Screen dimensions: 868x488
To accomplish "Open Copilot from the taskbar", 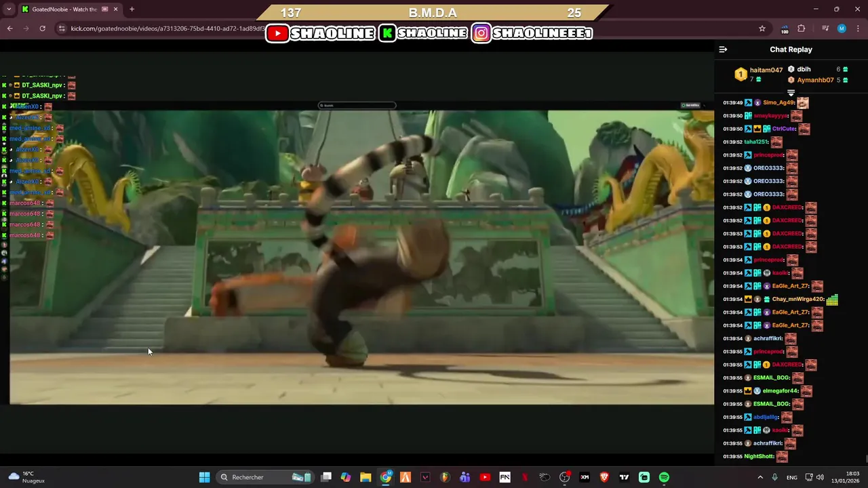I will coord(346,477).
